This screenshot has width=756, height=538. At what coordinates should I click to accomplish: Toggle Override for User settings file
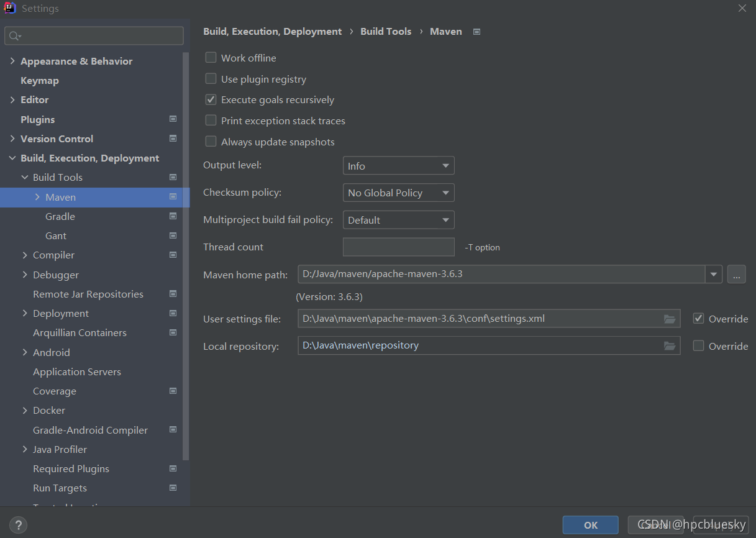(699, 319)
